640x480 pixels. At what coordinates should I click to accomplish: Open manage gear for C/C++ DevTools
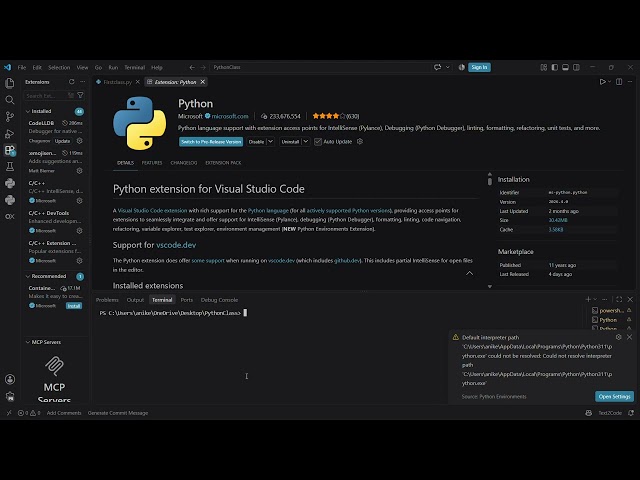click(80, 231)
